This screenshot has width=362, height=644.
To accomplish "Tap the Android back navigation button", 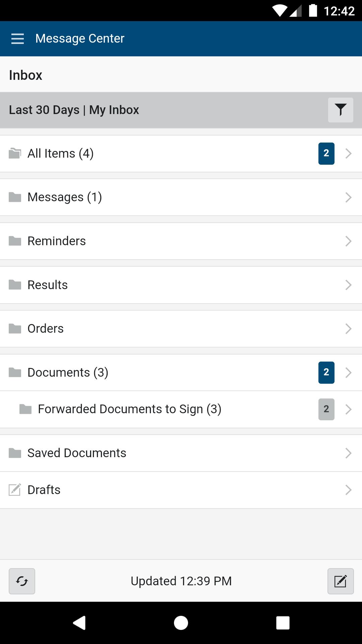I will pos(79,623).
